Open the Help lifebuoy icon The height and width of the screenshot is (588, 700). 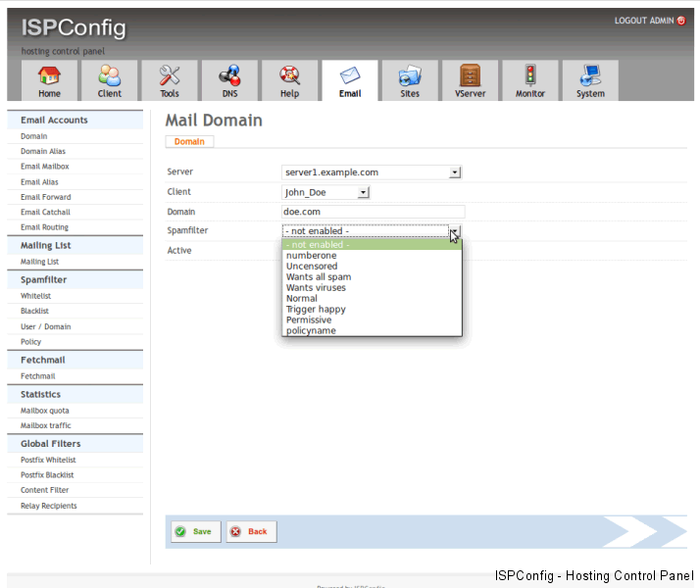click(289, 76)
